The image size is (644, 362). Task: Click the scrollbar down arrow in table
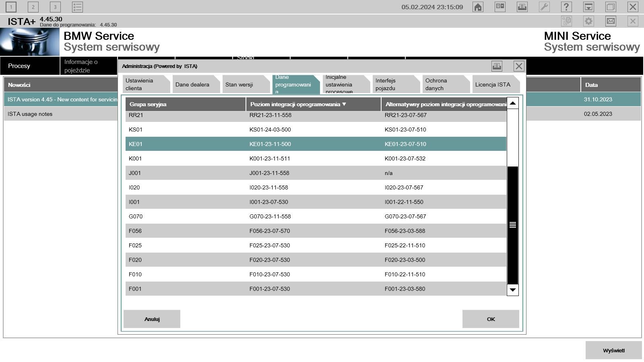coord(512,290)
